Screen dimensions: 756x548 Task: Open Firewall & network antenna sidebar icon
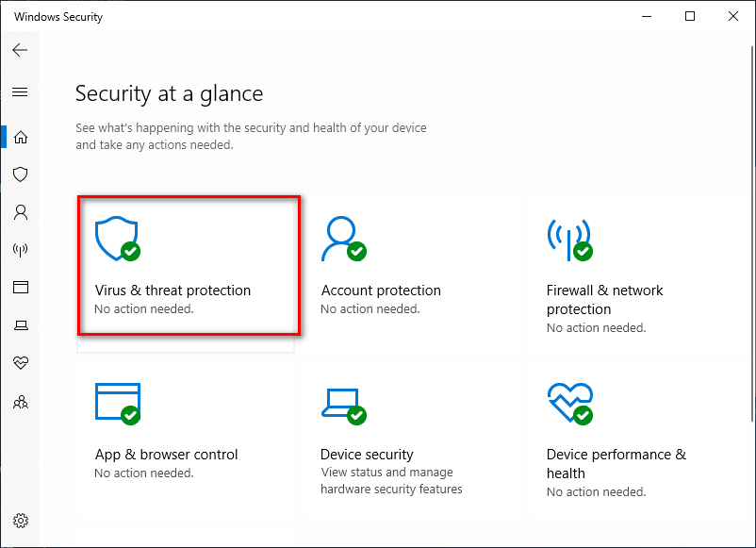[20, 249]
